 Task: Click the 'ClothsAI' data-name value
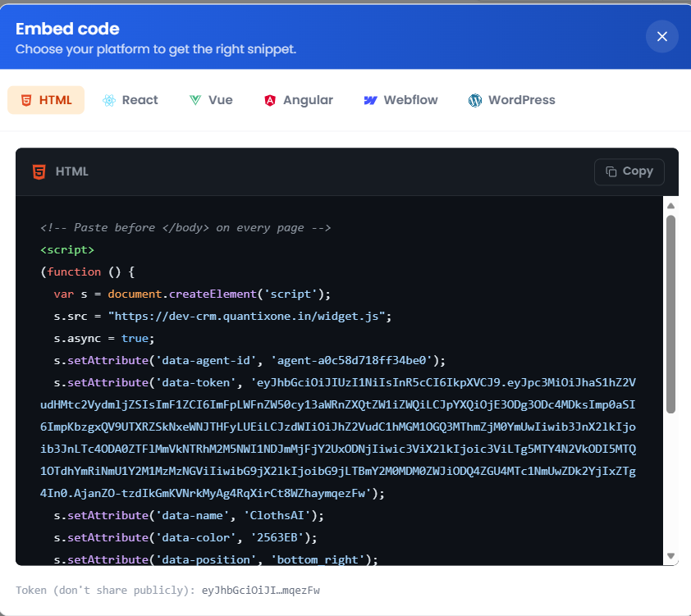277,515
